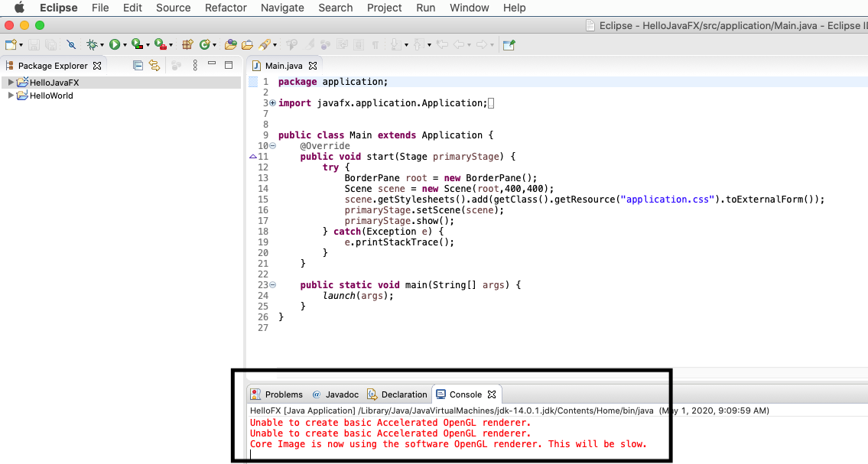Collapse the main method at line 23

click(x=272, y=285)
